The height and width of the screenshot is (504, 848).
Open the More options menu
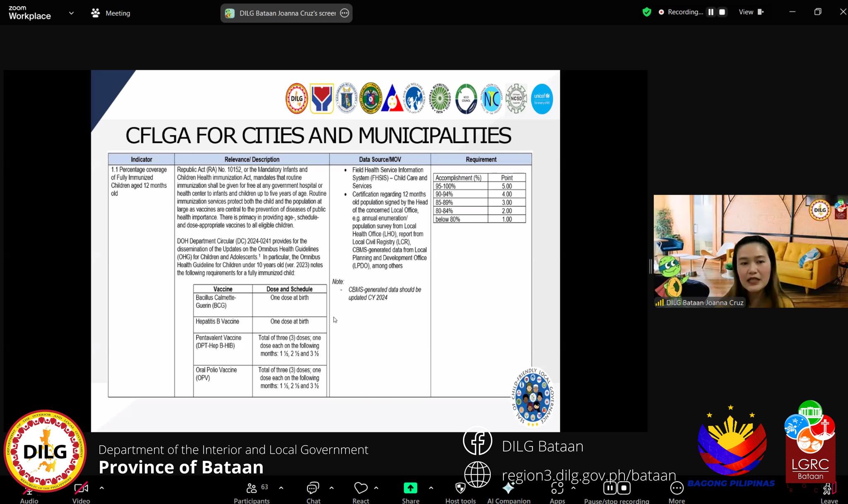coord(677,492)
